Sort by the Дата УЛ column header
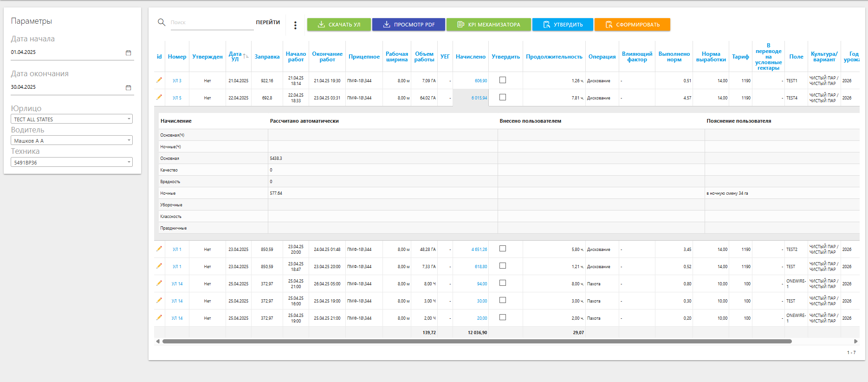 236,57
